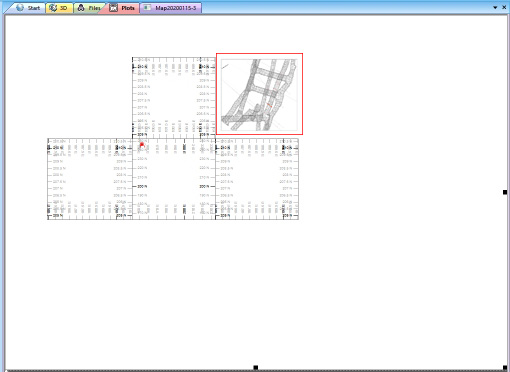Click the Plots tab's sheet icon

point(114,8)
